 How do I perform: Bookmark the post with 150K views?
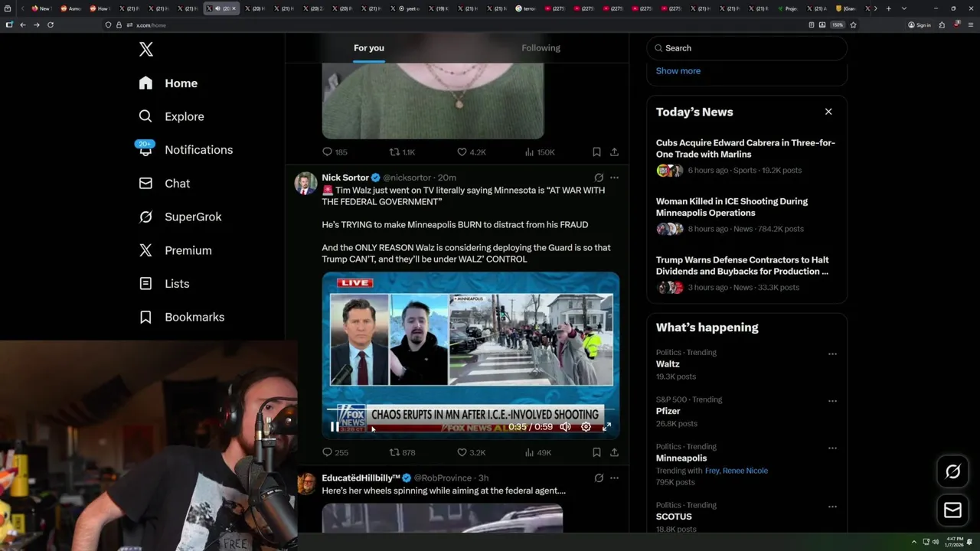[596, 152]
